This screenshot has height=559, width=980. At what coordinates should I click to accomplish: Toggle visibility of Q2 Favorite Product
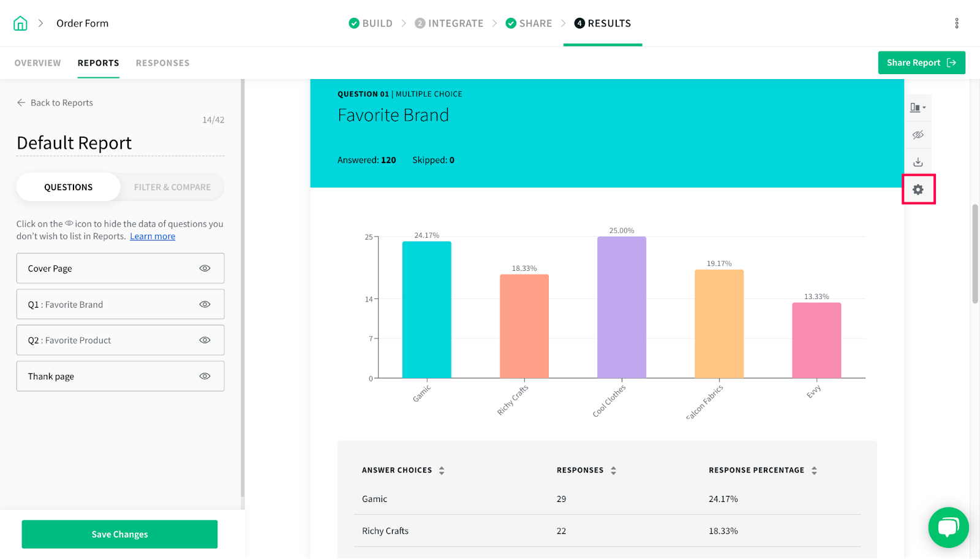coord(205,340)
